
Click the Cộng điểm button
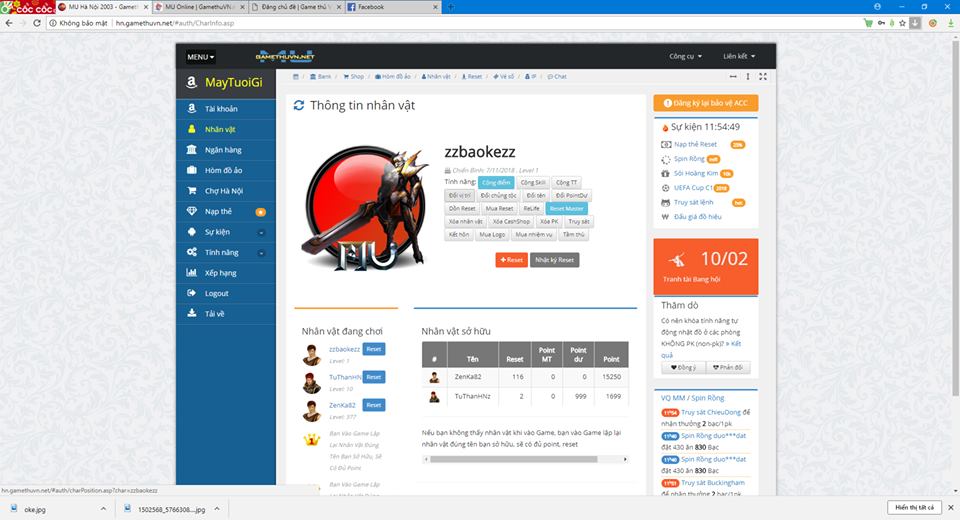tap(495, 183)
